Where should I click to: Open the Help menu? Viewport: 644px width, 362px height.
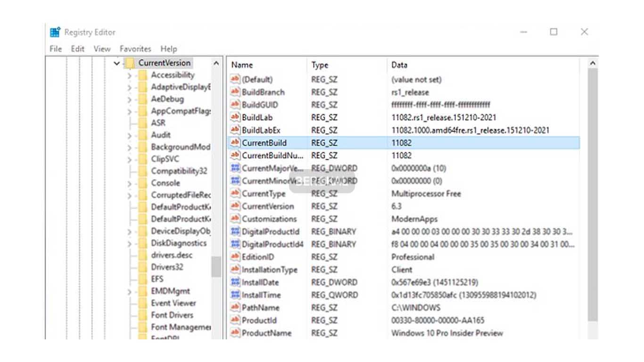(x=169, y=49)
